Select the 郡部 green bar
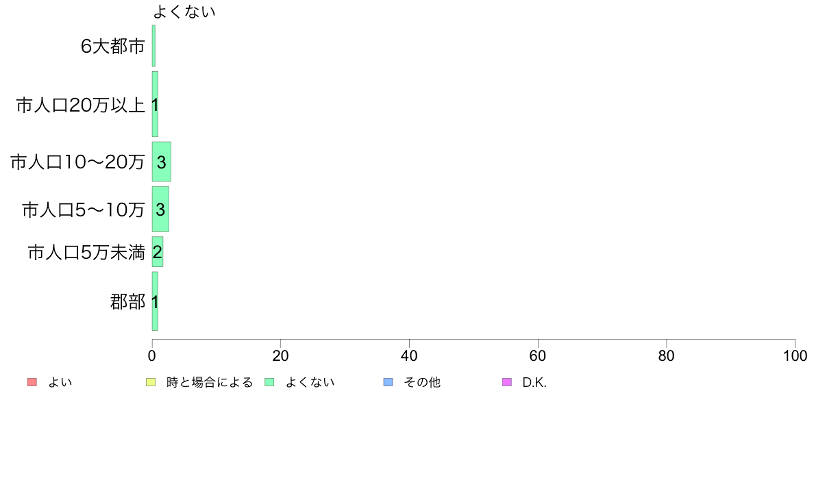Viewport: 814px width, 504px height. (x=155, y=301)
